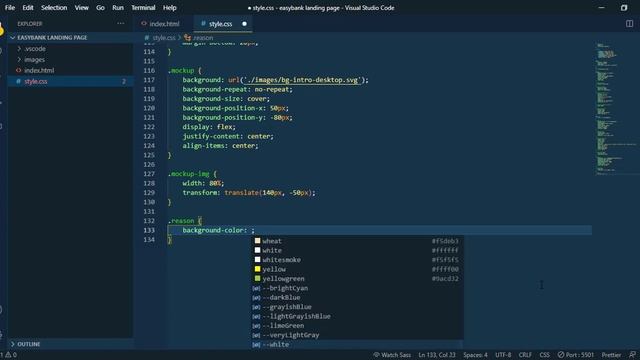Click the split editor icon
640x360 pixels.
[x=629, y=24]
